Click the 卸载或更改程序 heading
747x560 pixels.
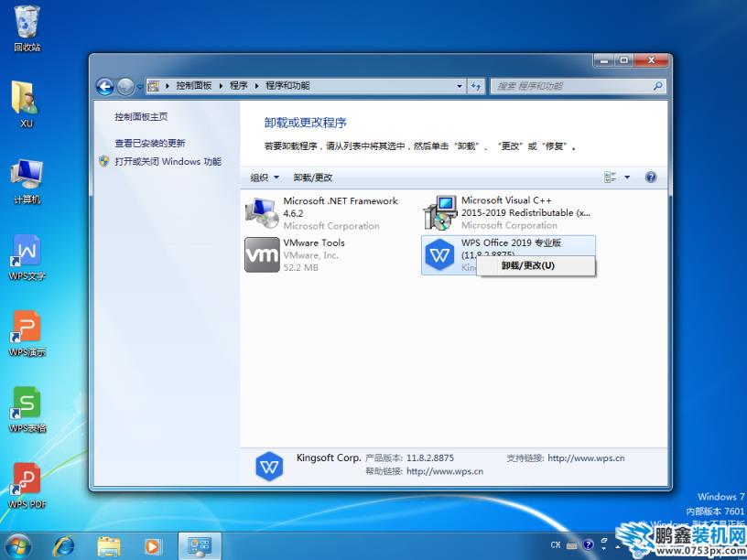pyautogui.click(x=306, y=123)
